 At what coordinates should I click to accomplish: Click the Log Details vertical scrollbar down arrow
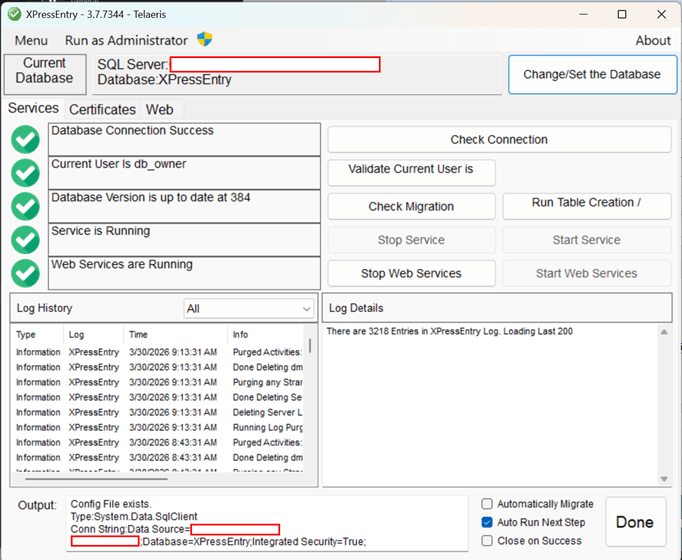click(664, 479)
